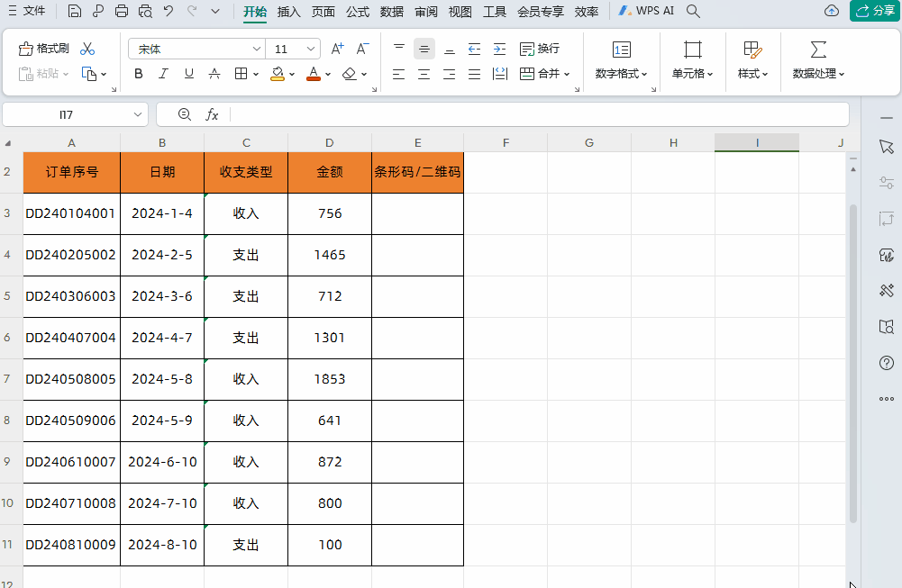Click the Undo arrow

(168, 10)
